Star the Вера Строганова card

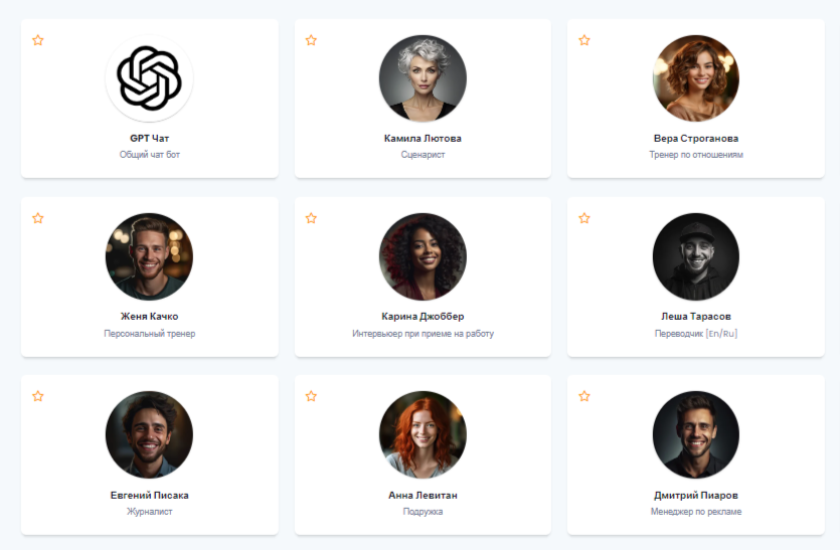[x=584, y=40]
